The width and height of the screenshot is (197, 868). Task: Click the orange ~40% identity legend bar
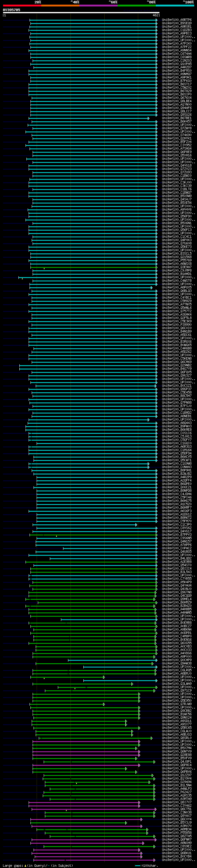[x=60, y=6]
